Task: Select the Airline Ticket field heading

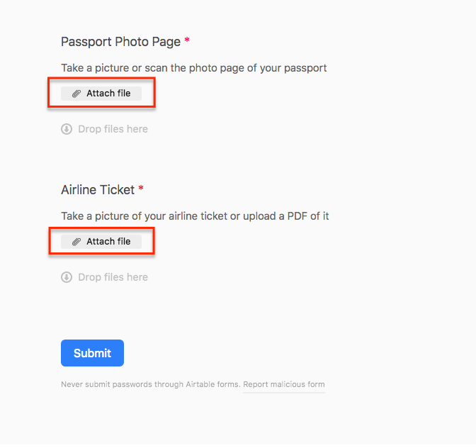Action: 98,189
